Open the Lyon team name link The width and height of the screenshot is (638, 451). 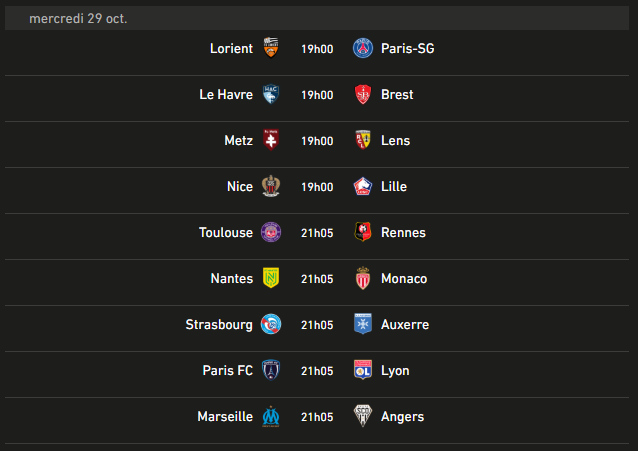[395, 371]
